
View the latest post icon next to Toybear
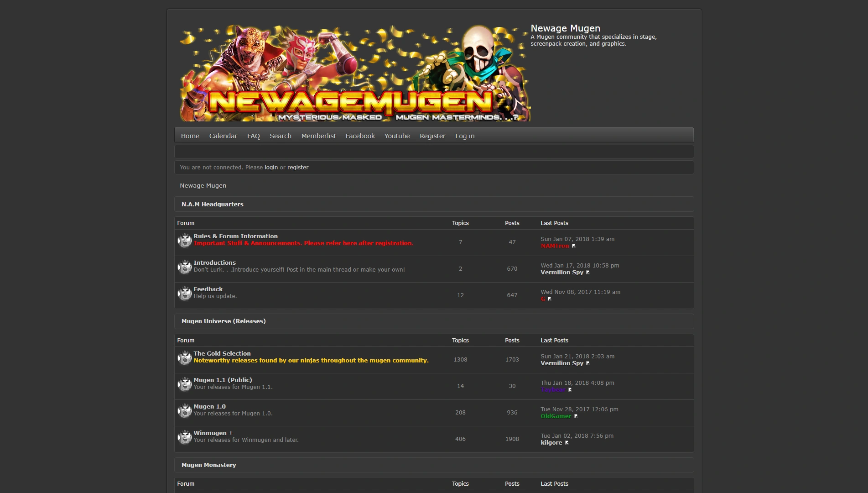[x=570, y=389]
